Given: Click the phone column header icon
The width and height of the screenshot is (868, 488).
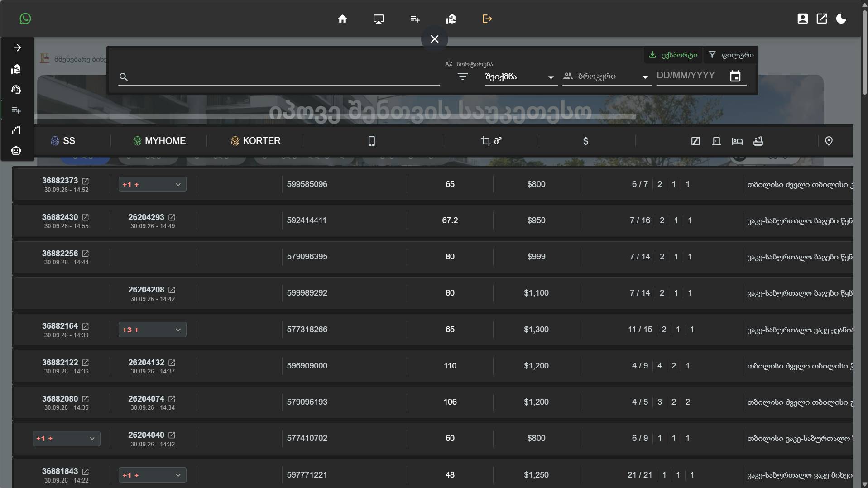Looking at the screenshot, I should [x=372, y=141].
